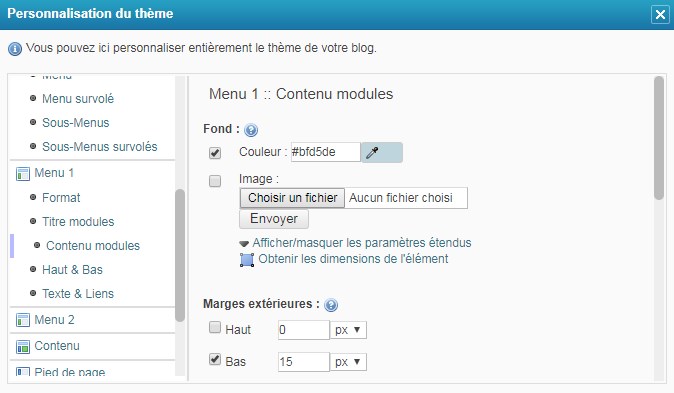Click the Menu 2 section icon

coord(22,320)
